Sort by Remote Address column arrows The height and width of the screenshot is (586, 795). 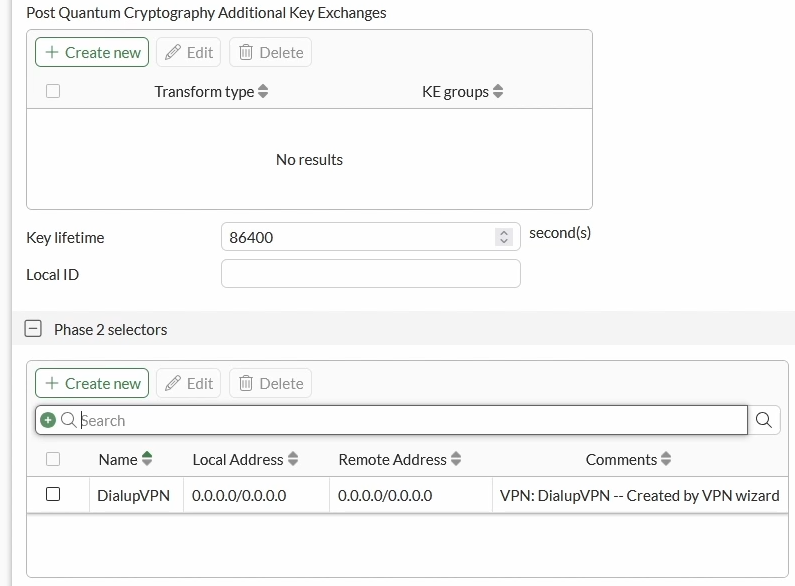pyautogui.click(x=456, y=459)
